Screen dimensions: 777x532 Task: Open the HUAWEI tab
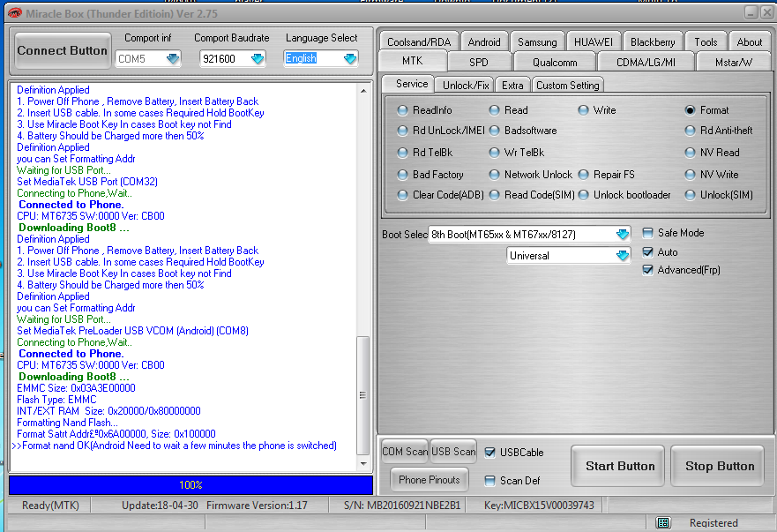click(594, 41)
